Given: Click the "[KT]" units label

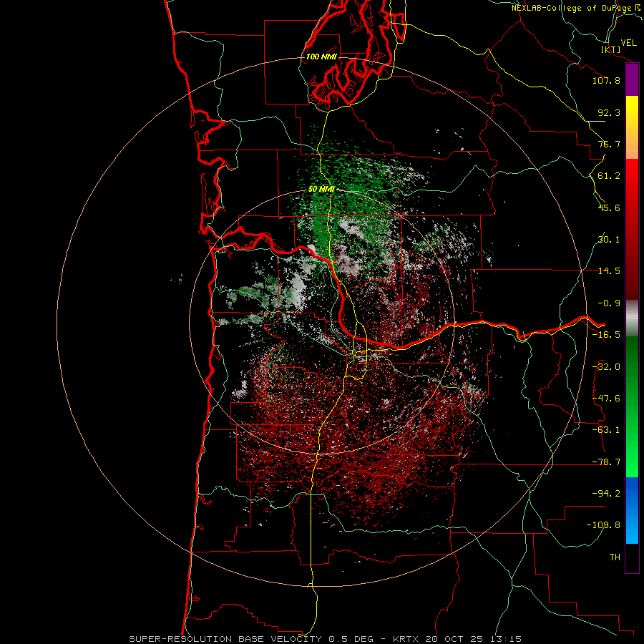Looking at the screenshot, I should pos(610,49).
